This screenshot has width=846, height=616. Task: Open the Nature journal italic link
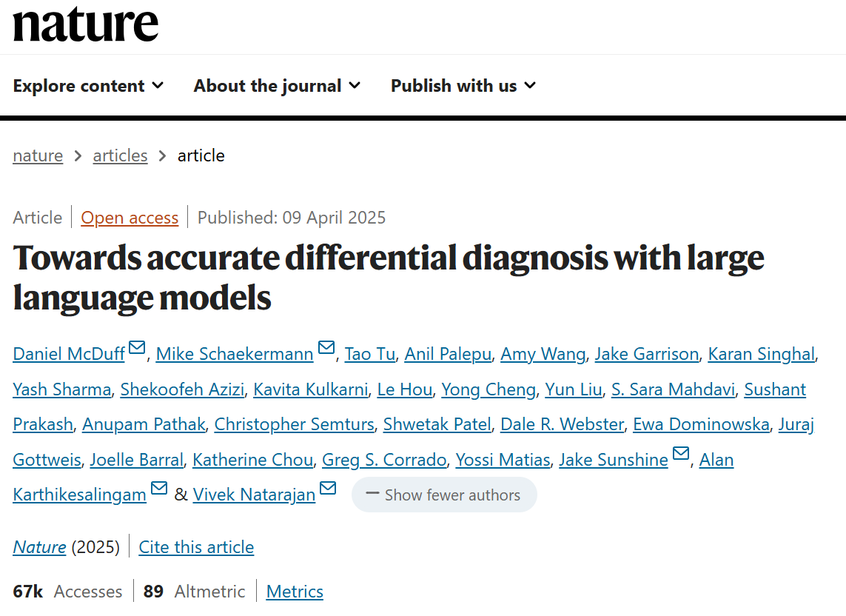point(39,547)
